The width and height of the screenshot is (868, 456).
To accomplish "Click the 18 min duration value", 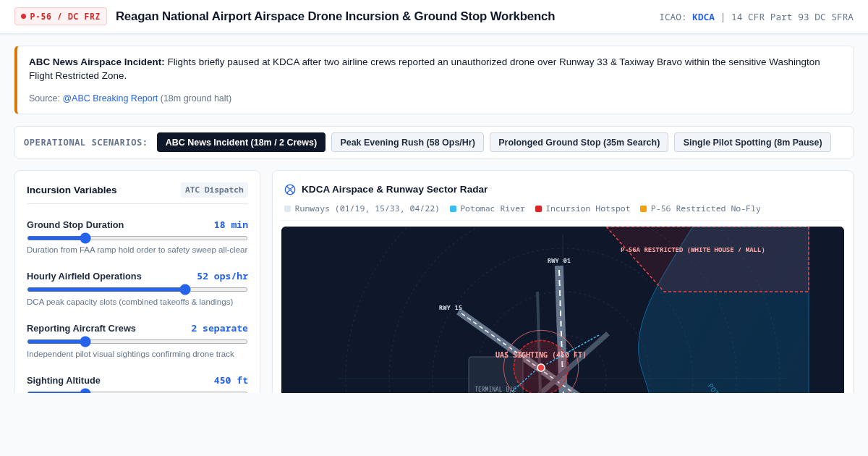I will click(x=231, y=224).
